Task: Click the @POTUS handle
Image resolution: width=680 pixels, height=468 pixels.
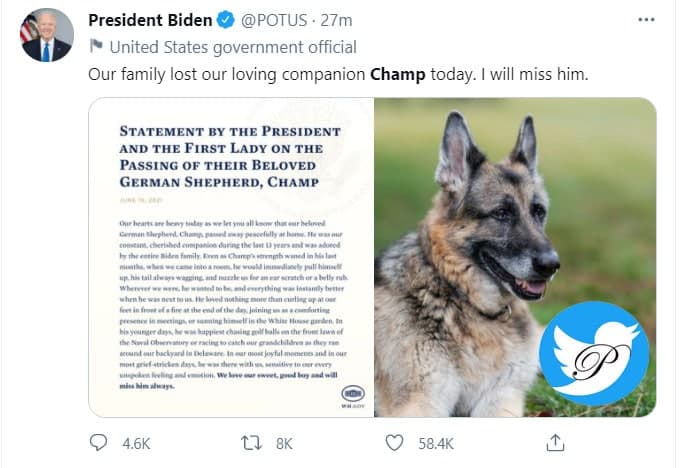Action: (x=273, y=21)
